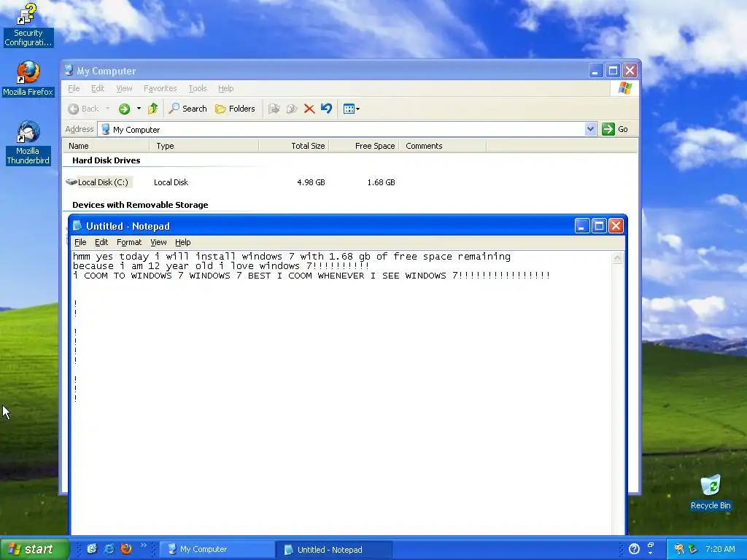Open Notepad Edit menu
Screen dimensions: 747x560
pyautogui.click(x=101, y=242)
